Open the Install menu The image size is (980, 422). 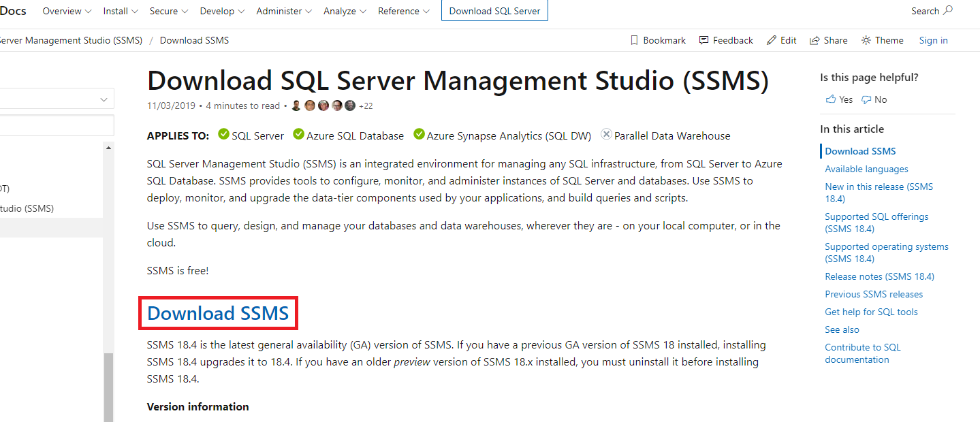[x=116, y=11]
